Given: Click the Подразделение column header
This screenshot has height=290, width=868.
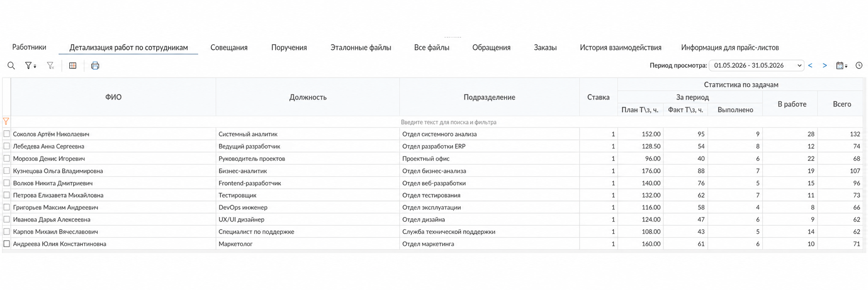Looking at the screenshot, I should (x=489, y=97).
